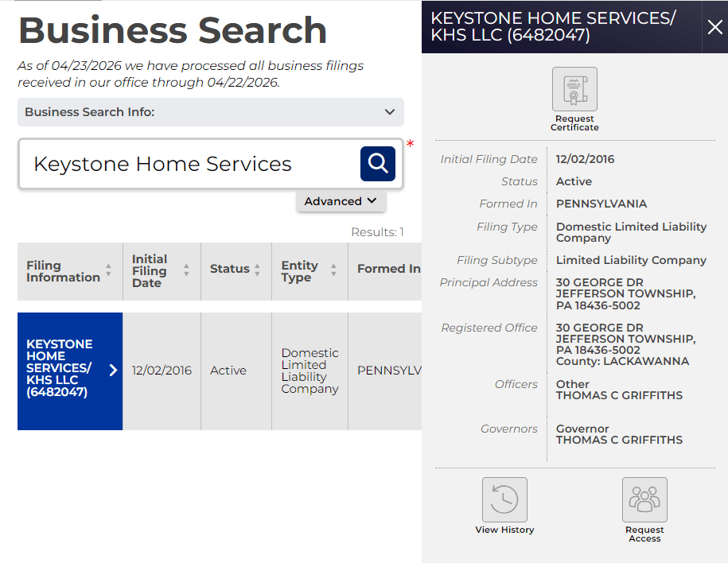Click the Request Certificate label
728x563 pixels.
tap(574, 123)
